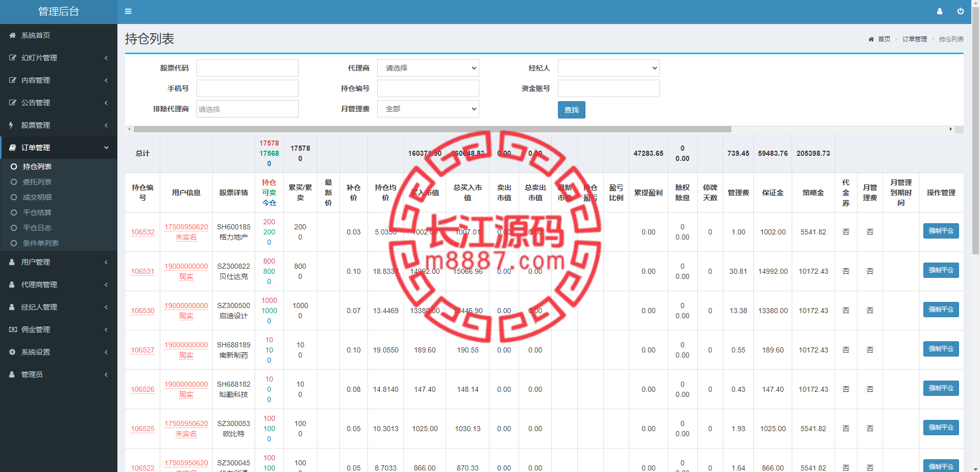Screen dimensions: 980x472
Task: Expand the 幻灯片管理 chevron
Action: tap(106, 58)
